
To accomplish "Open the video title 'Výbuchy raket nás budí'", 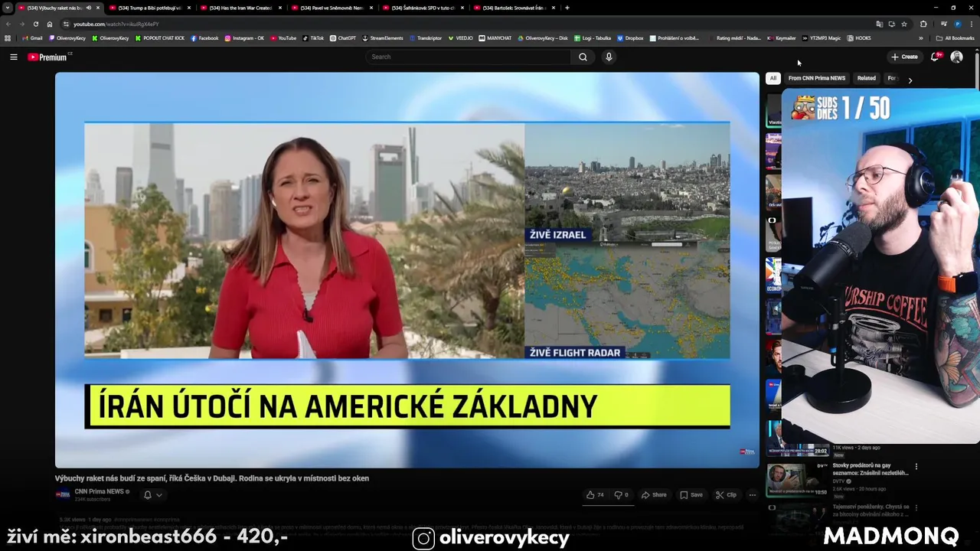I will click(x=212, y=478).
